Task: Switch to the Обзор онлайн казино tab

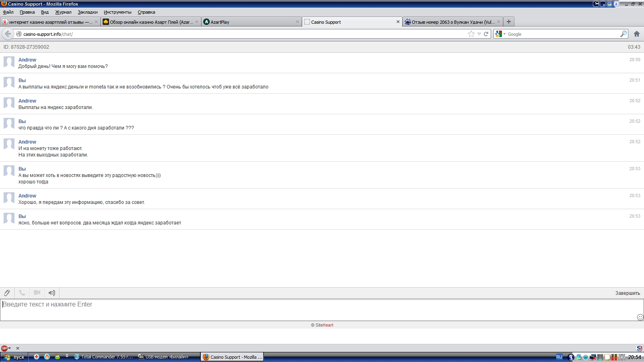Action: coord(151,22)
